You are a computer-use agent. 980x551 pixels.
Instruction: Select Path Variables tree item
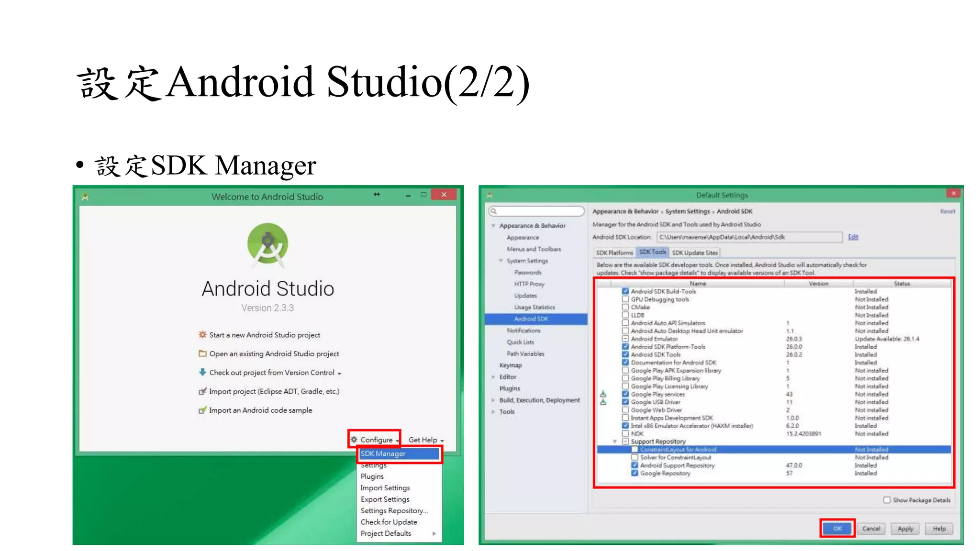coord(525,353)
